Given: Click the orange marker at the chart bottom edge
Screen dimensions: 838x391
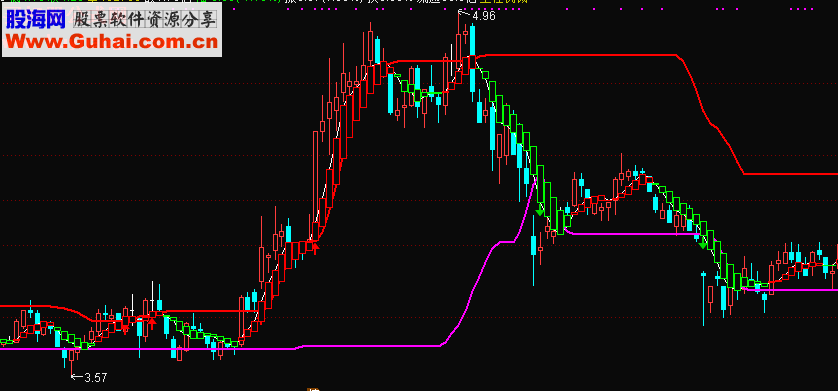Looking at the screenshot, I should tap(313, 389).
